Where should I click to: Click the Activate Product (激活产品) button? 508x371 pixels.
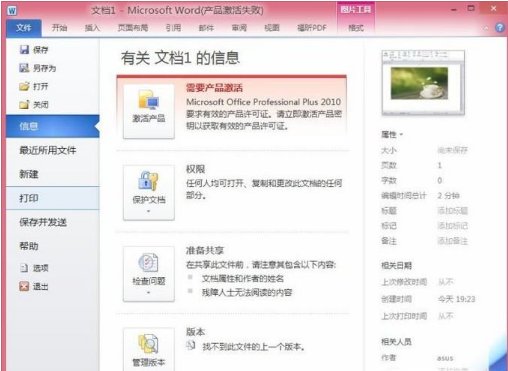point(149,111)
